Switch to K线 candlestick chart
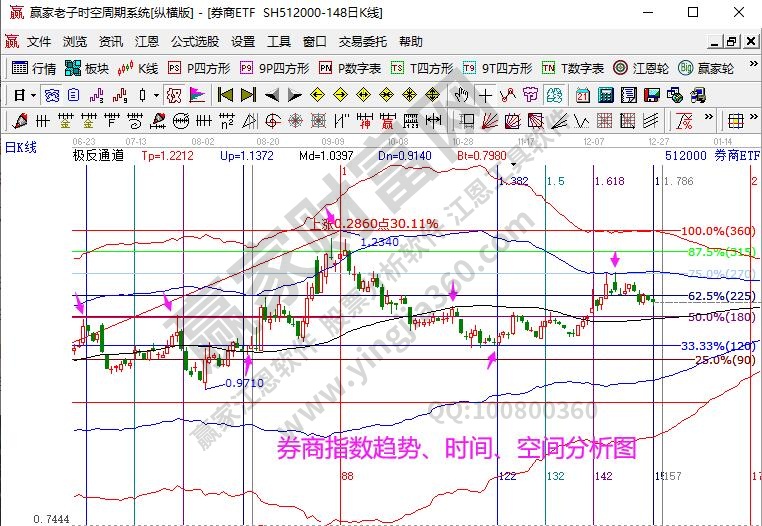This screenshot has height=526, width=762. tap(138, 68)
